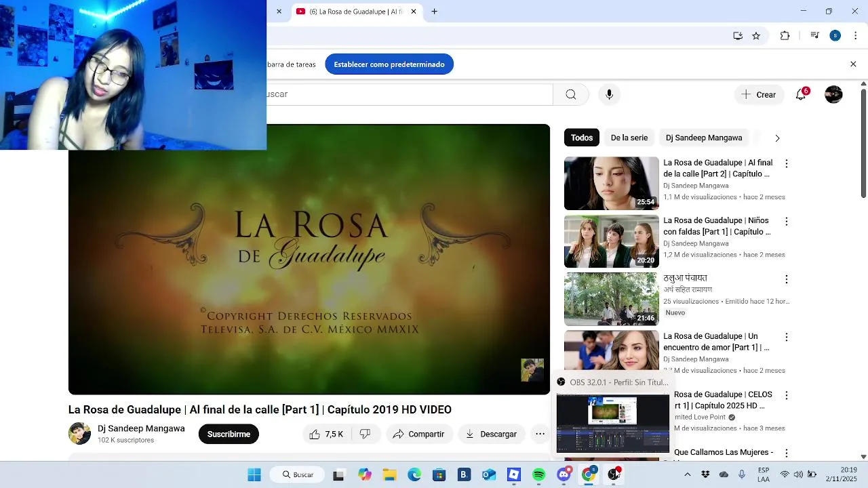This screenshot has height=488, width=868.
Task: Open Dj Sandeep Mangawa channel name link
Action: [x=141, y=428]
